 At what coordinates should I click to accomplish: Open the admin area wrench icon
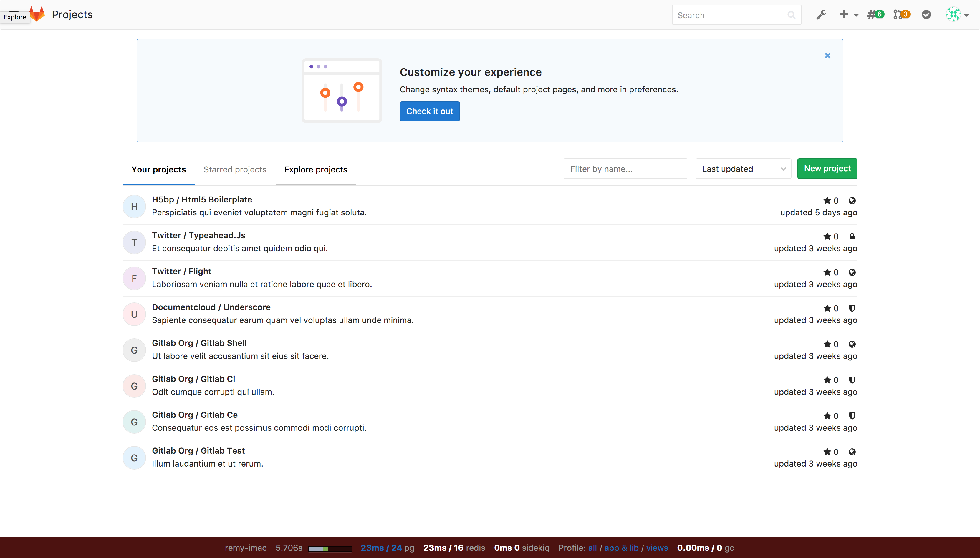point(821,15)
